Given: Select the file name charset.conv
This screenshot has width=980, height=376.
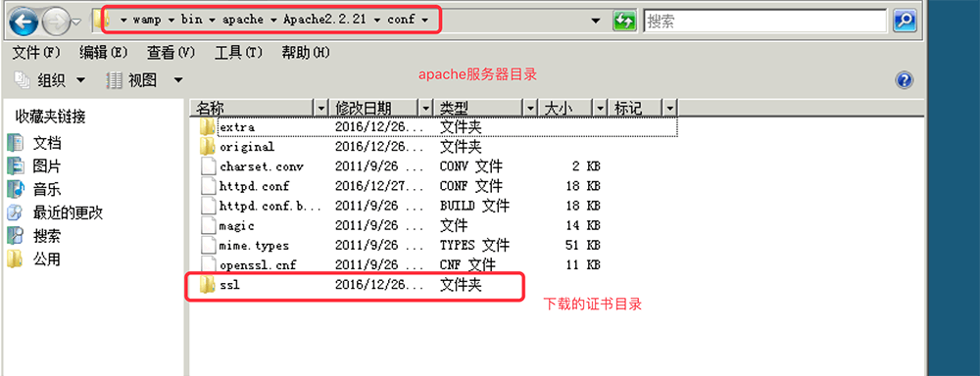Looking at the screenshot, I should (x=262, y=166).
